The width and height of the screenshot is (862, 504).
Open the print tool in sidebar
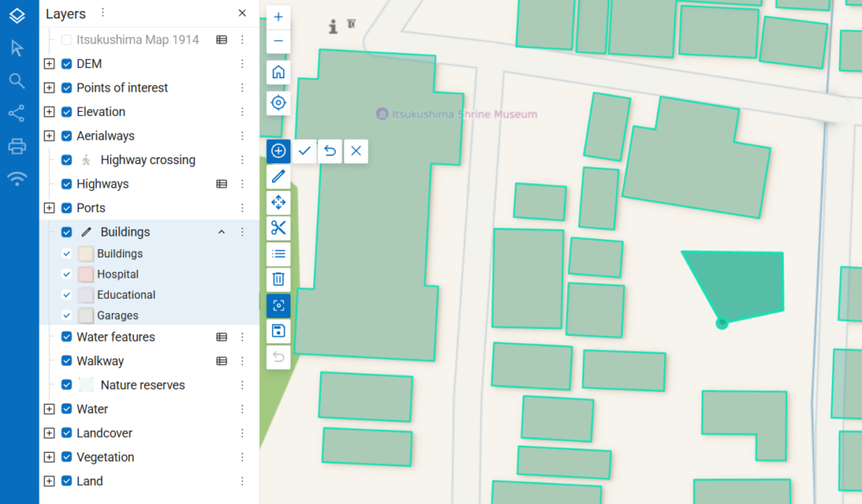tap(17, 146)
